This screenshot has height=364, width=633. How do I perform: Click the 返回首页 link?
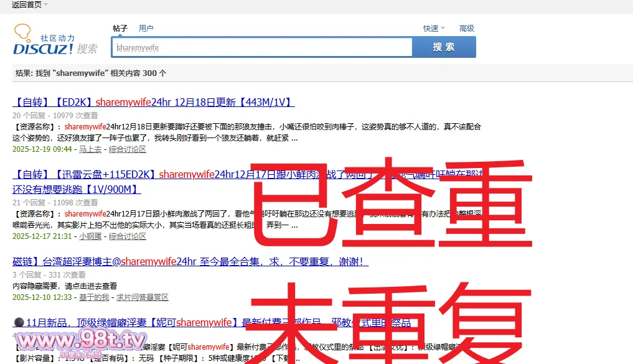pyautogui.click(x=26, y=5)
